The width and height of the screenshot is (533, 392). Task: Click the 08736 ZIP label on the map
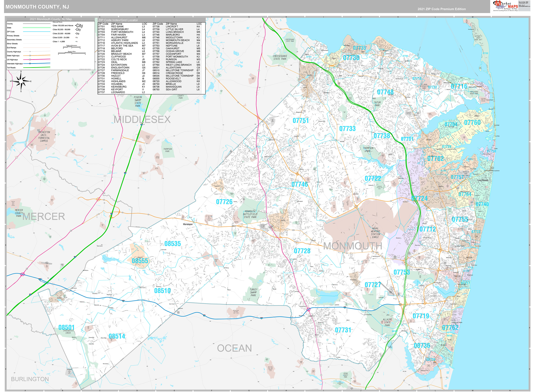coord(422,346)
